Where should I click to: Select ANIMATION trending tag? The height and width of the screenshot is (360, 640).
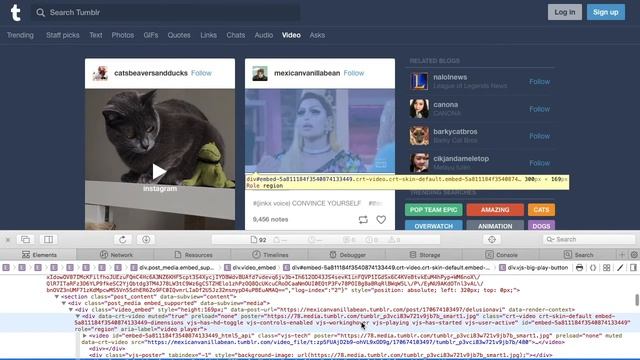tap(495, 225)
